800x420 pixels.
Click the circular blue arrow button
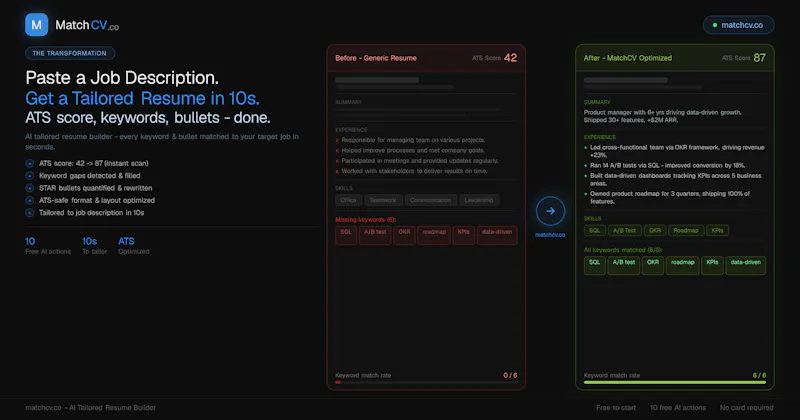point(550,211)
